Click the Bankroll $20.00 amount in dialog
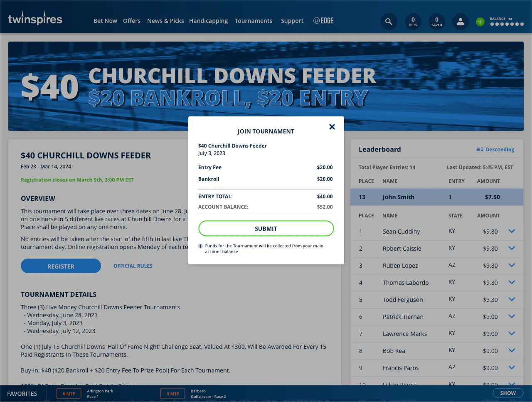Image resolution: width=532 pixels, height=402 pixels. pyautogui.click(x=325, y=179)
